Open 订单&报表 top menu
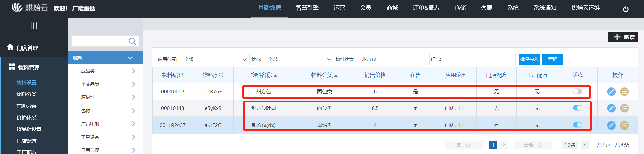The image size is (644, 154). (x=426, y=8)
